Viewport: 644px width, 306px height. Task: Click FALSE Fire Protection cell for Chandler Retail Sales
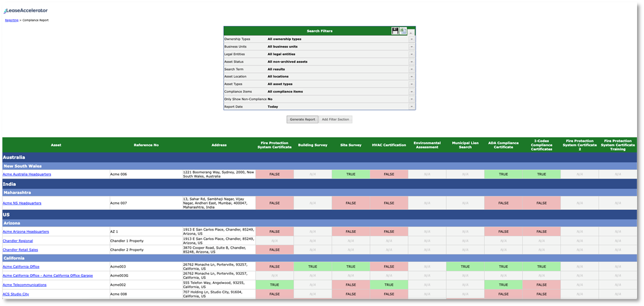(274, 250)
